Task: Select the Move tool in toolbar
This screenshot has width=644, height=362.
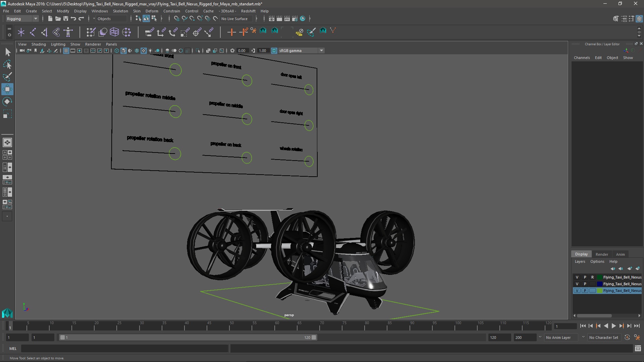Action: click(x=7, y=89)
